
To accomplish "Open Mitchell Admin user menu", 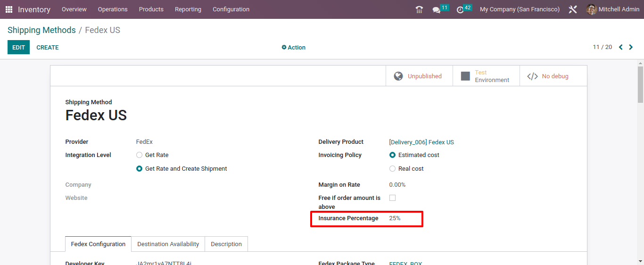I will click(x=613, y=9).
